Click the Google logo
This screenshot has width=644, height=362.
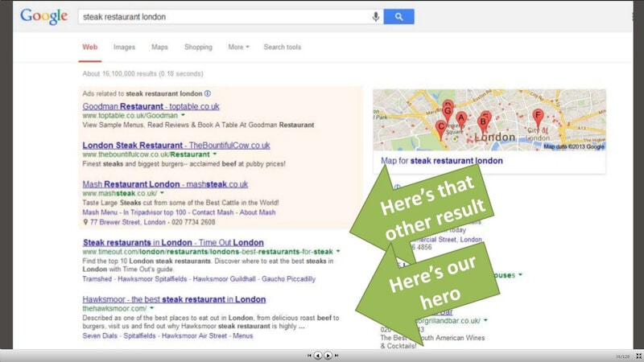tap(43, 16)
